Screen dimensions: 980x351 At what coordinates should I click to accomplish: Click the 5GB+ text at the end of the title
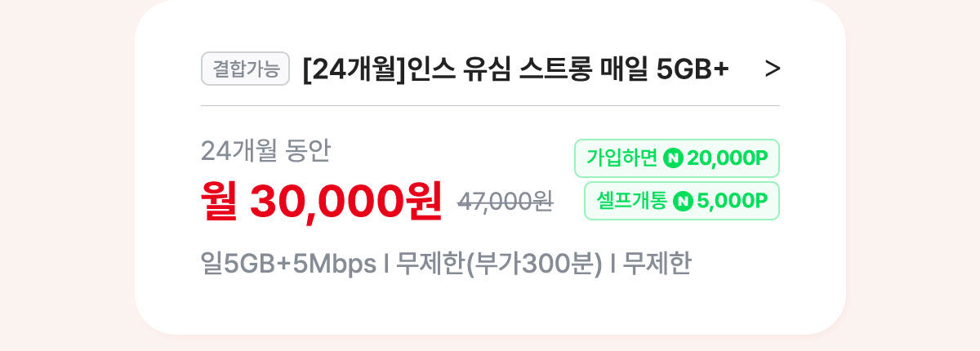click(x=693, y=70)
